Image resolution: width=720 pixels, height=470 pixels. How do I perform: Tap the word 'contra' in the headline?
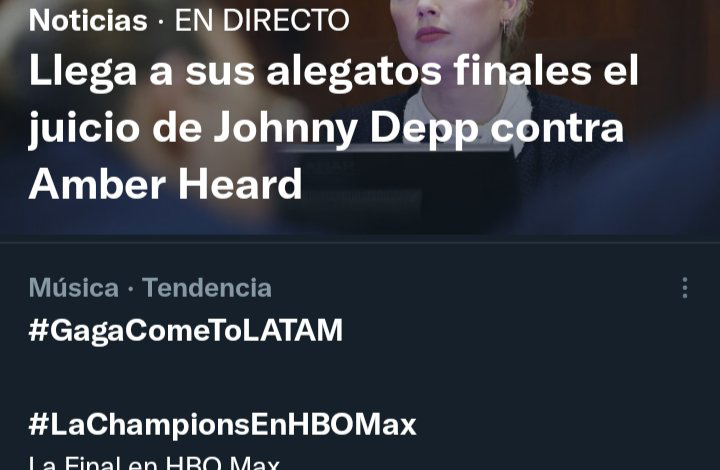(x=557, y=128)
